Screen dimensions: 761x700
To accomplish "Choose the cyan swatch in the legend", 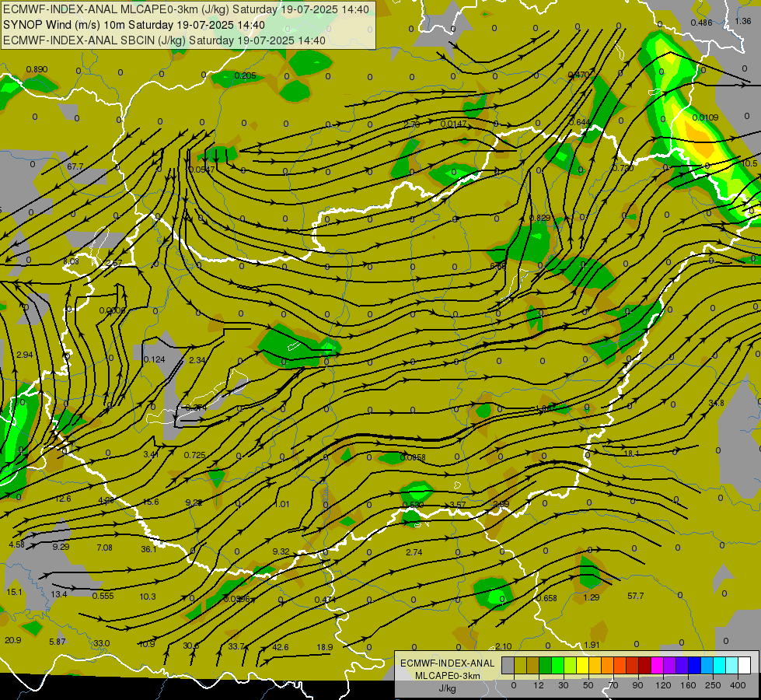I will 719,665.
